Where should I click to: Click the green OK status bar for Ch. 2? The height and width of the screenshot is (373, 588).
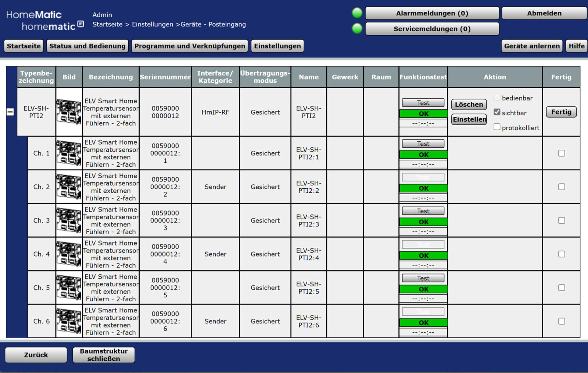click(x=423, y=188)
